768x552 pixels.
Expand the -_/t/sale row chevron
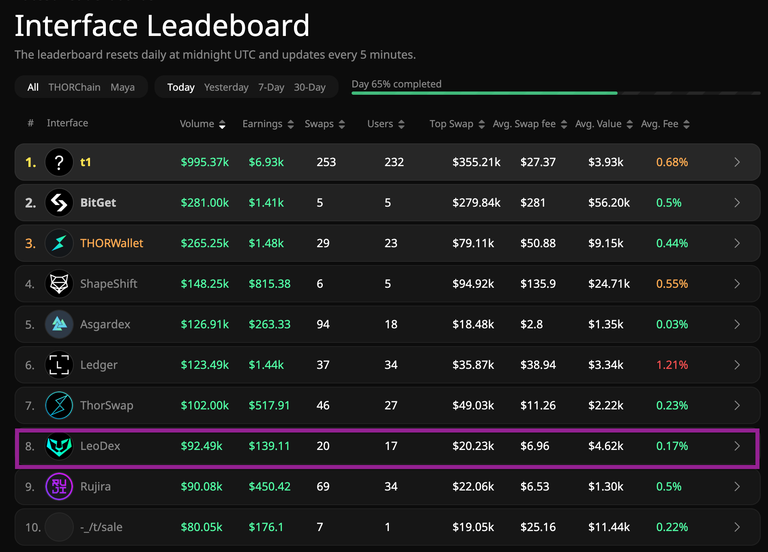coord(737,527)
